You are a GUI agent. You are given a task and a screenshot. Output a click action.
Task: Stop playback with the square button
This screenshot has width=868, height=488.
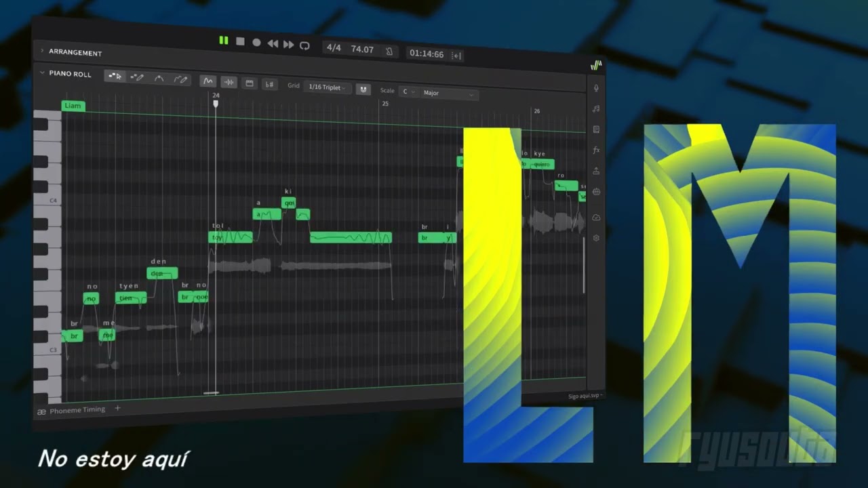(x=240, y=41)
